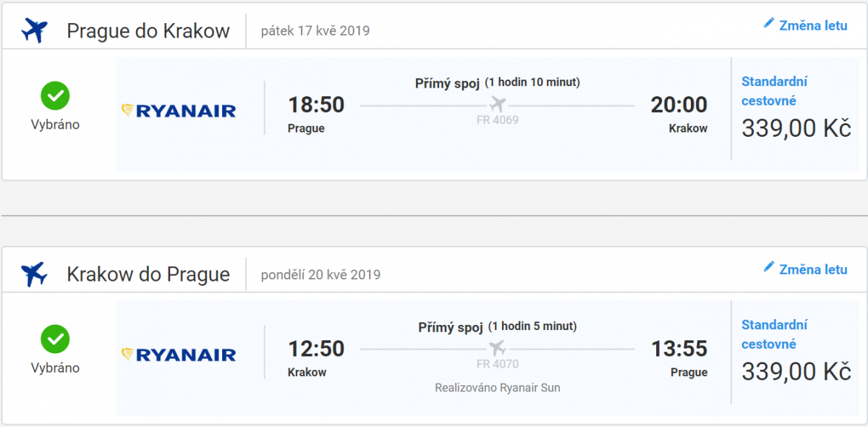Click the Ryanair logo on the Krakow–Prague flight

point(179,354)
